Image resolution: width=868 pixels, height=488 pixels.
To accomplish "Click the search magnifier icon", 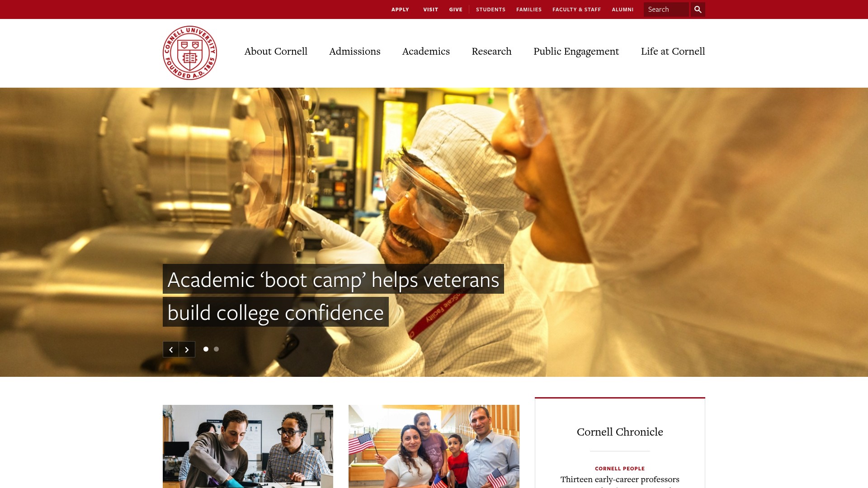I will [698, 9].
